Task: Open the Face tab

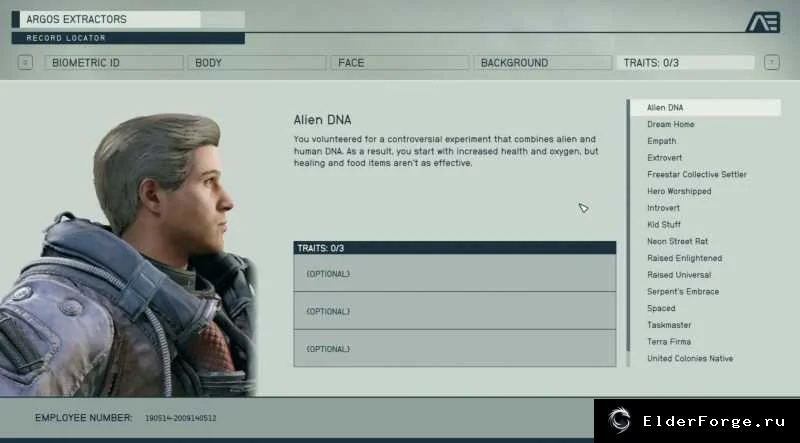Action: pos(399,63)
